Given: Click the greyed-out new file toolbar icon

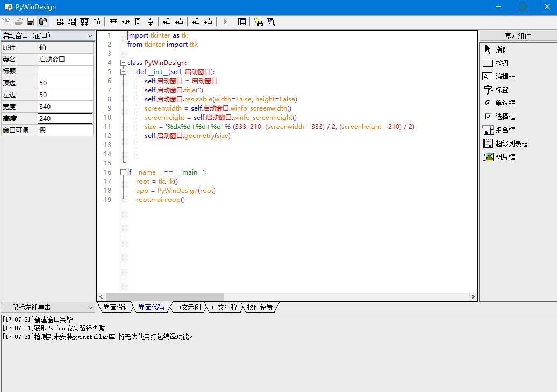Looking at the screenshot, I should [6, 21].
